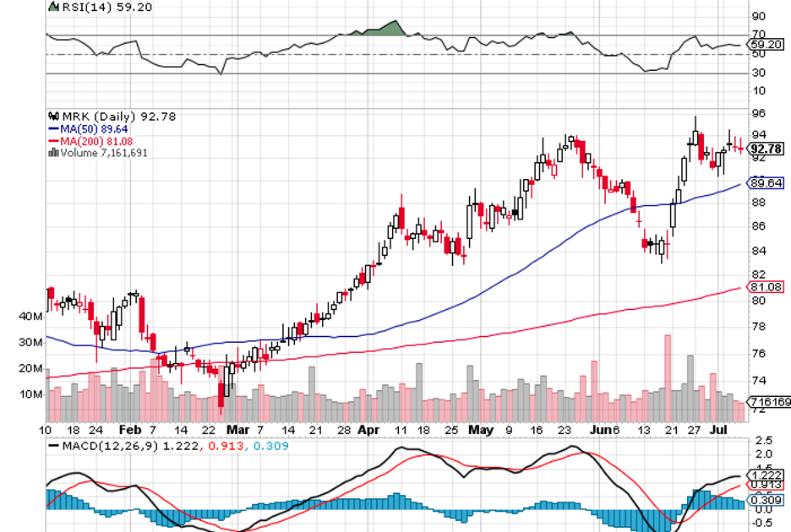Click the MACD(12,26,9) black line legend icon
The height and width of the screenshot is (532, 791).
54,445
